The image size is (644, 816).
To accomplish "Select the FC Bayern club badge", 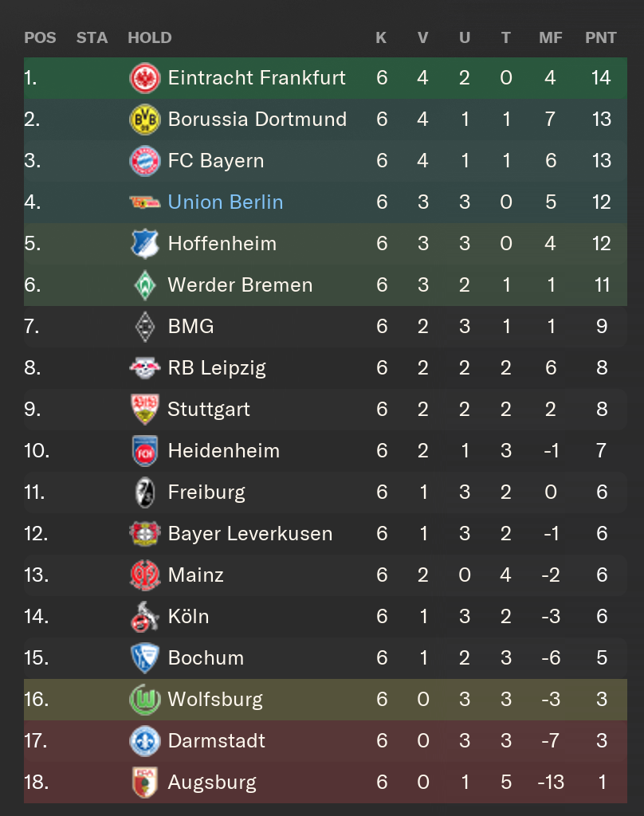I will 145,161.
